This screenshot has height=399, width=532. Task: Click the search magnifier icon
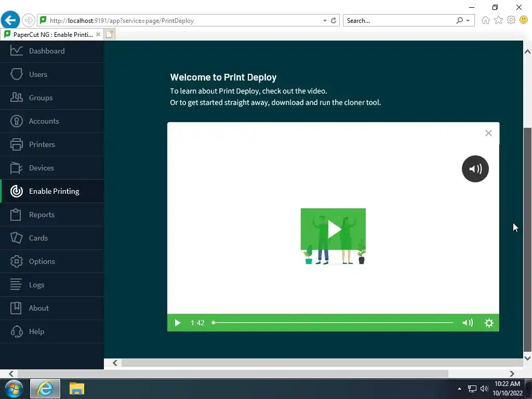459,20
